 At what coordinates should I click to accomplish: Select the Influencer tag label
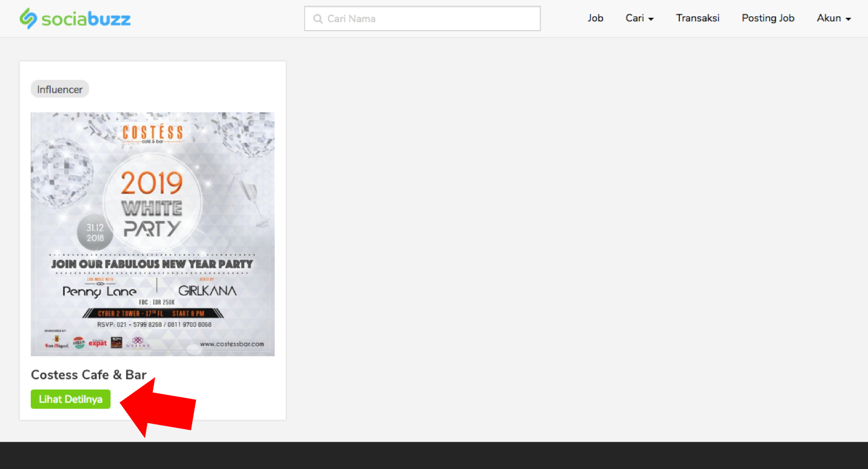[x=60, y=89]
